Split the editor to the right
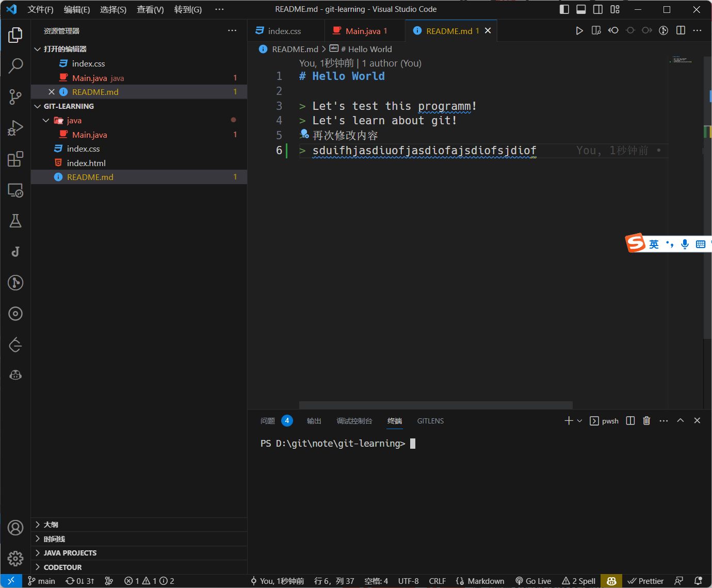 coord(681,31)
